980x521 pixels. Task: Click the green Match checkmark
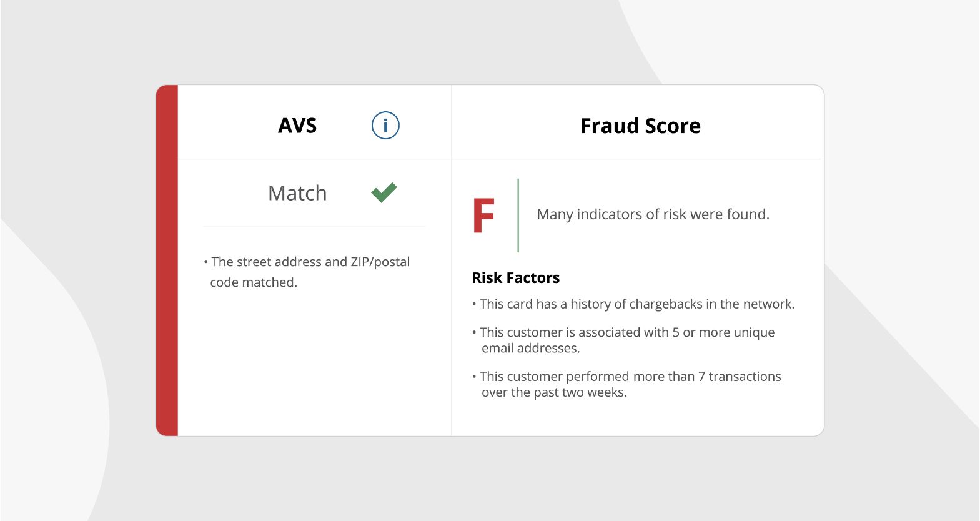pyautogui.click(x=384, y=192)
